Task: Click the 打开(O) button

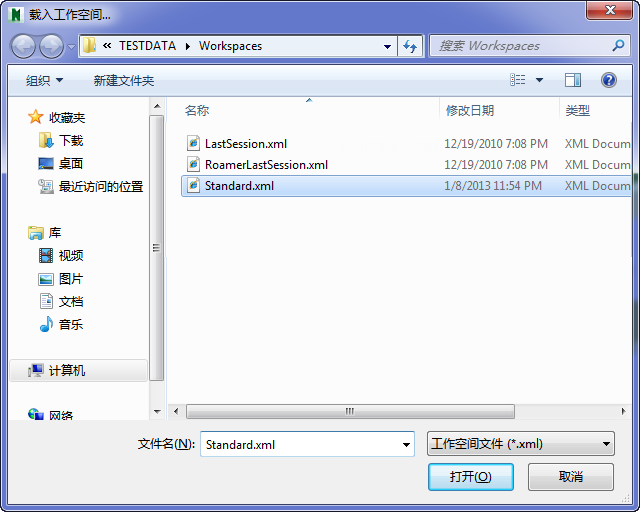Action: [x=471, y=476]
